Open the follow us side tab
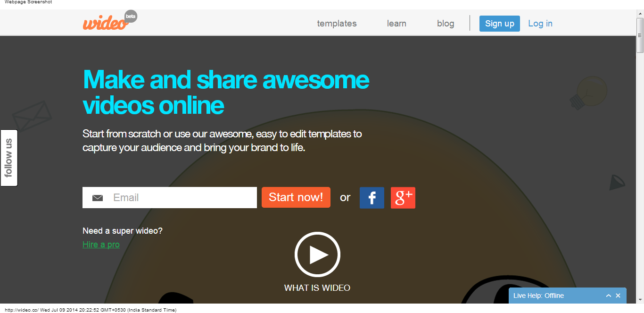This screenshot has width=644, height=313. point(9,158)
